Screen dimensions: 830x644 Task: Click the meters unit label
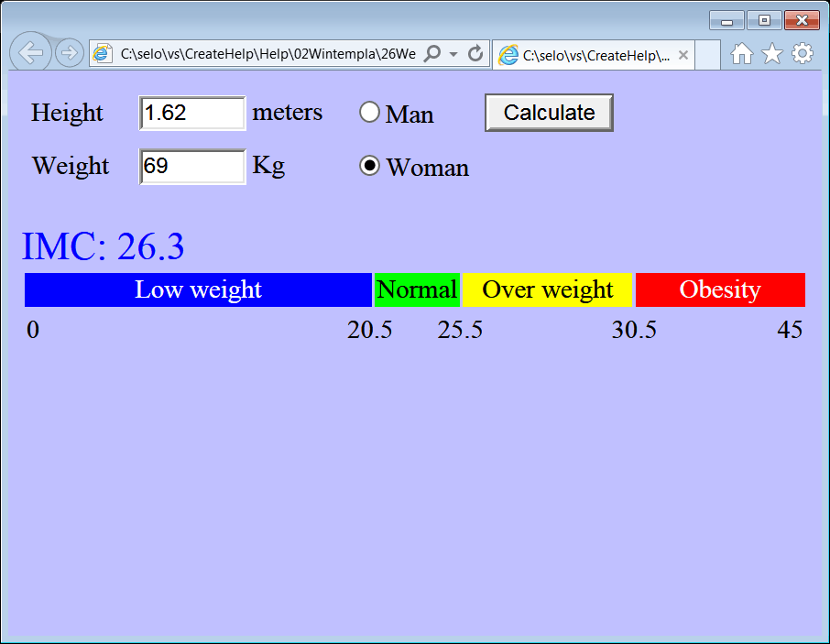pos(288,112)
